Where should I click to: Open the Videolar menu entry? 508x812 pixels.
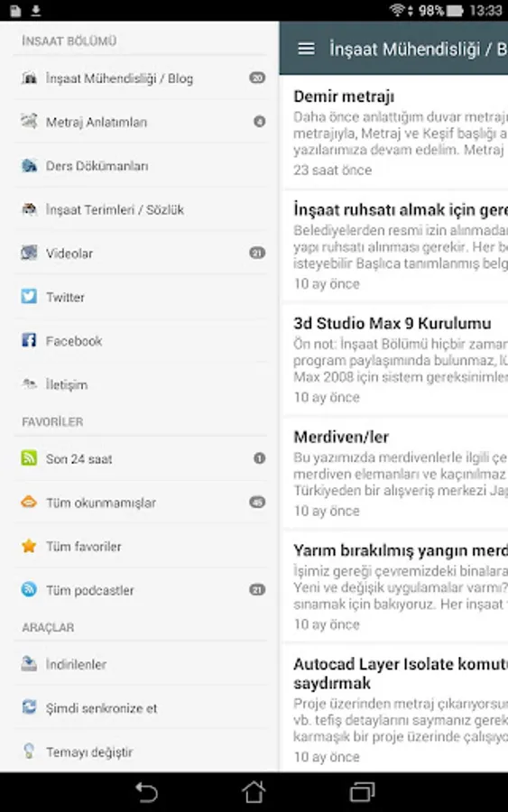(x=143, y=254)
